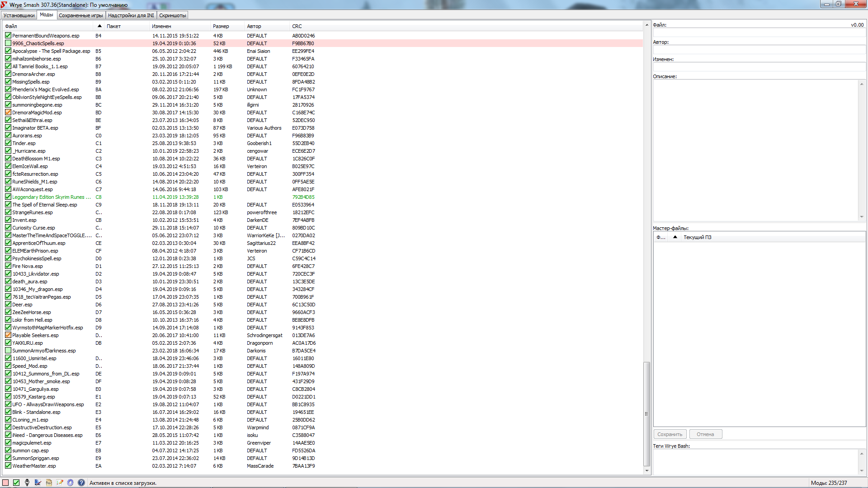
Task: Click the Автор input field
Action: [x=759, y=50]
